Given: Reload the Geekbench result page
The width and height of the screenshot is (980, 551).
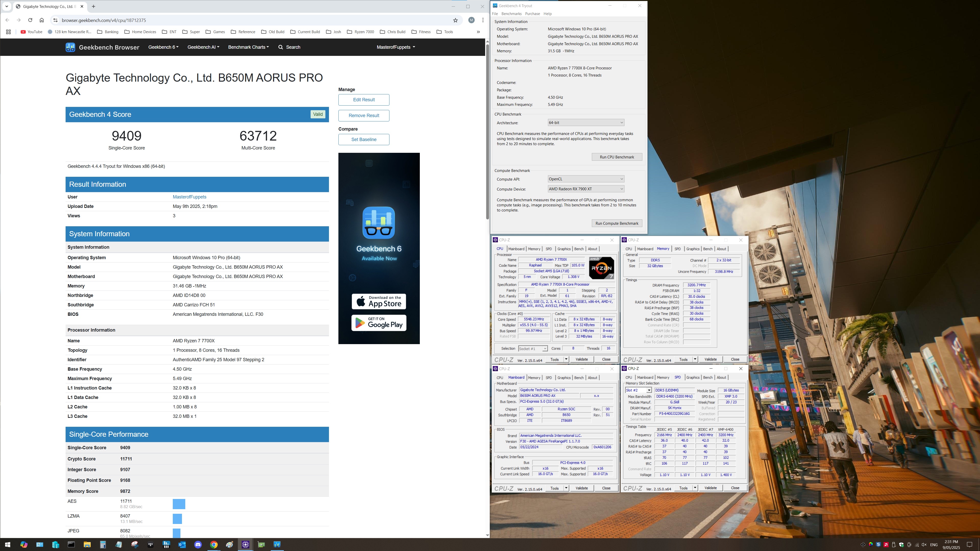Looking at the screenshot, I should (x=30, y=20).
